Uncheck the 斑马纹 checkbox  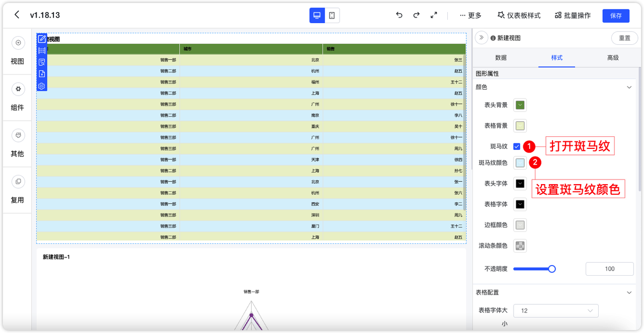(x=517, y=146)
